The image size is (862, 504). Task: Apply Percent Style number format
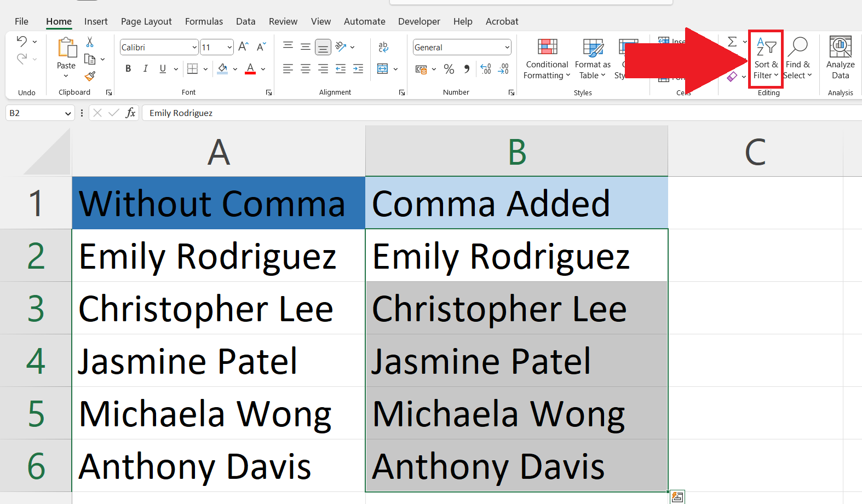[x=449, y=69]
